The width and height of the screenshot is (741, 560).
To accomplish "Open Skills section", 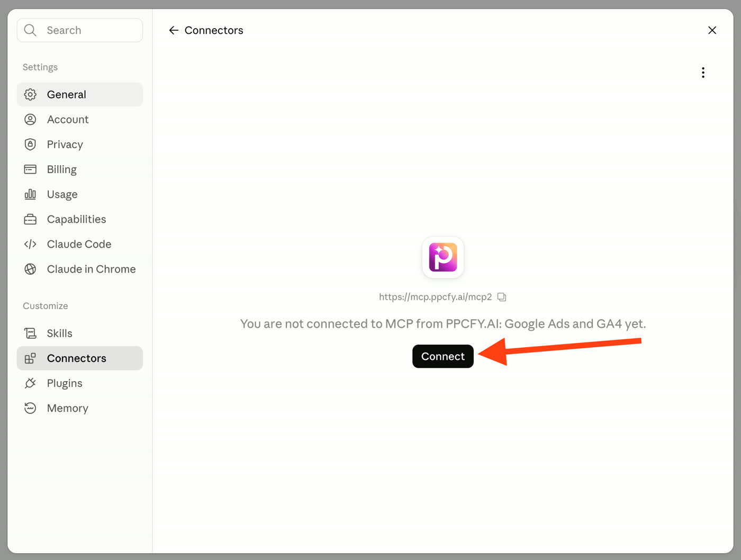I will [x=59, y=333].
